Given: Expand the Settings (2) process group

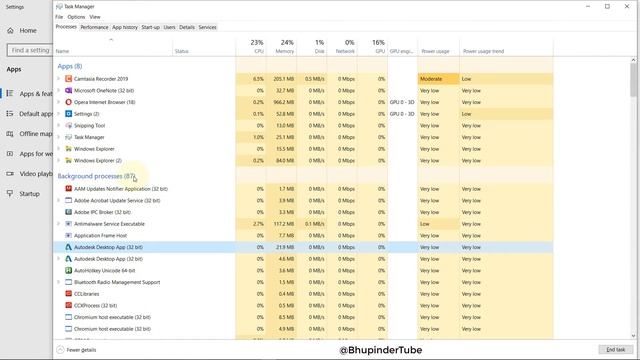Looking at the screenshot, I should pos(59,114).
